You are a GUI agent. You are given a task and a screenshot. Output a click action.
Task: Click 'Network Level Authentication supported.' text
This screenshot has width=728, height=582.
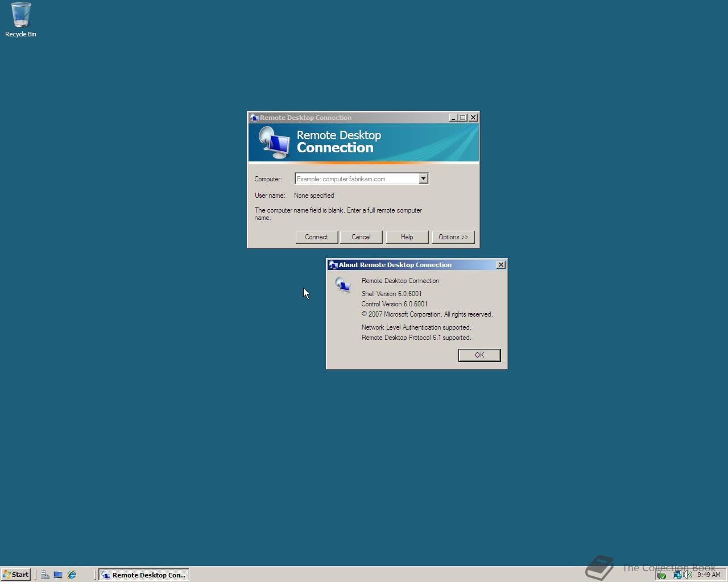(416, 327)
